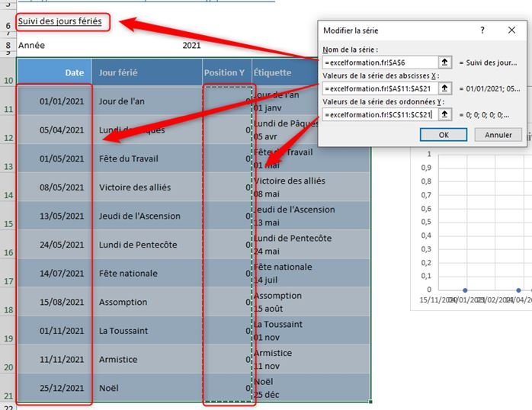Select the 'Position Y' header cell
Screen dimensions: 532x410
click(x=225, y=72)
